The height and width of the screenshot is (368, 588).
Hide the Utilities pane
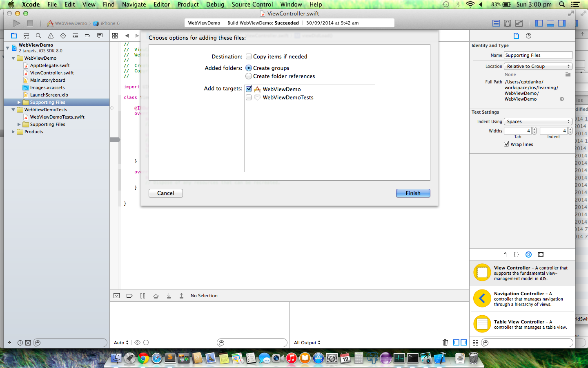[x=562, y=23]
